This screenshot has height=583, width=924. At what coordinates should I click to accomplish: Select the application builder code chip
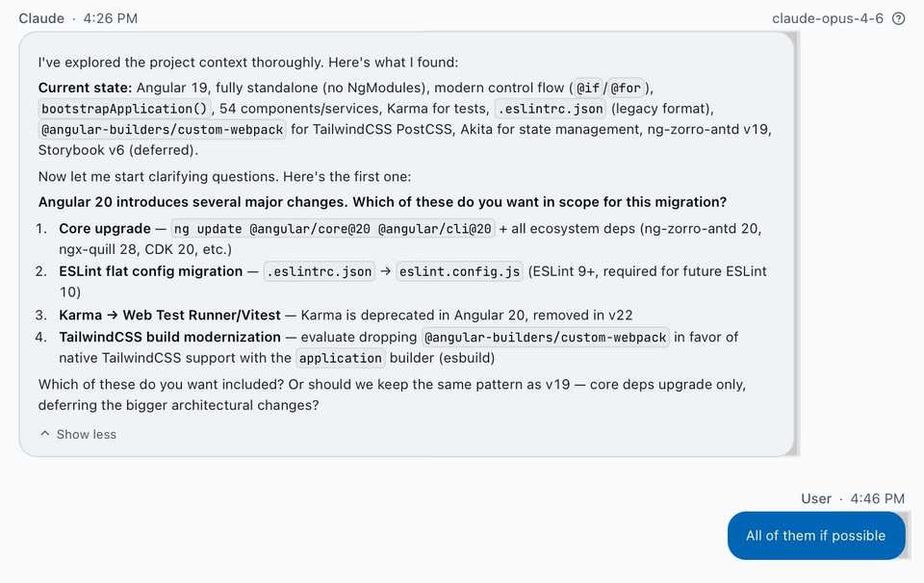[x=340, y=358]
